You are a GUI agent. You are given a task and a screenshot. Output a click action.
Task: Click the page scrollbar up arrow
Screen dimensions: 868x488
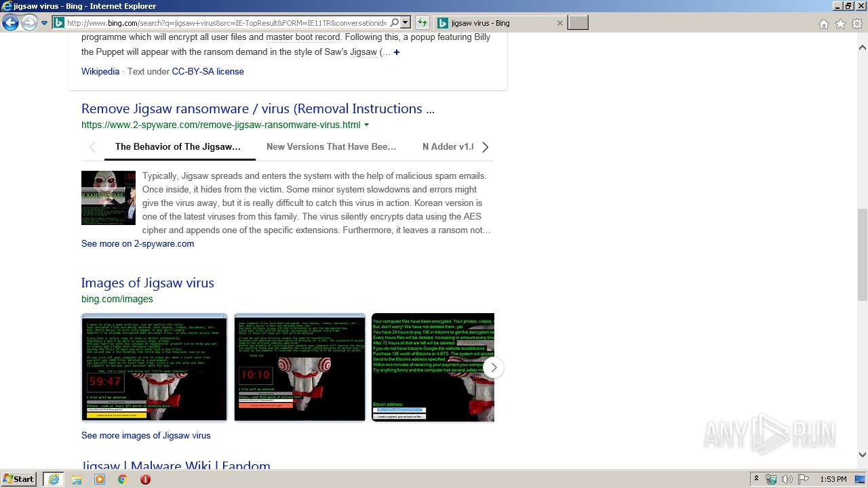coord(863,48)
